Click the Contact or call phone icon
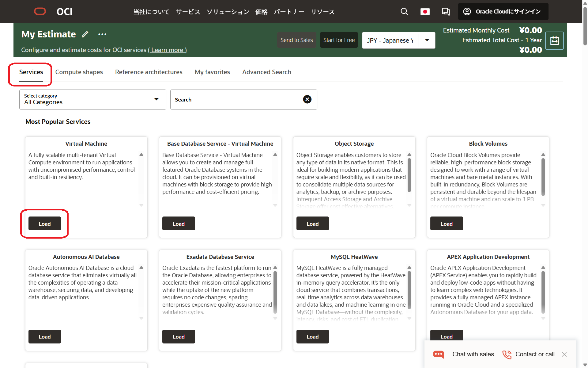Viewport: 588px width, 368px height. (x=507, y=355)
